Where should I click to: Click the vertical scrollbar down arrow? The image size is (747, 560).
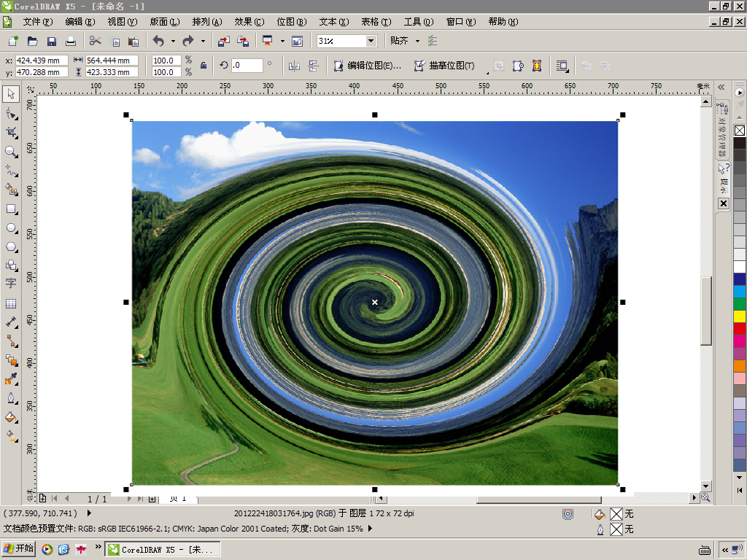click(706, 486)
